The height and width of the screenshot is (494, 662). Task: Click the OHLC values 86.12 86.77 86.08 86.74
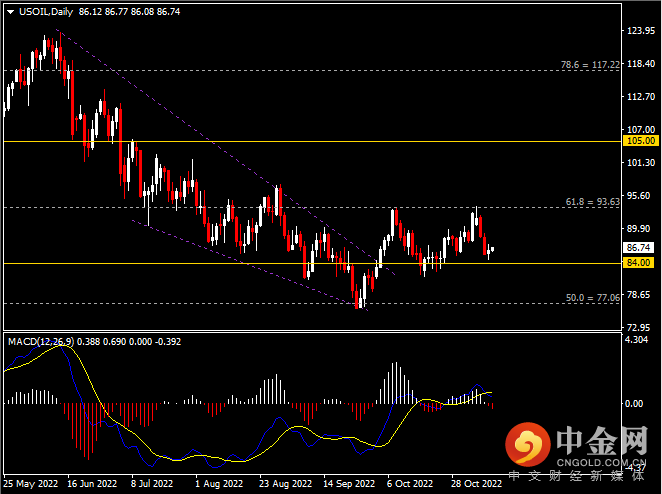coord(129,12)
